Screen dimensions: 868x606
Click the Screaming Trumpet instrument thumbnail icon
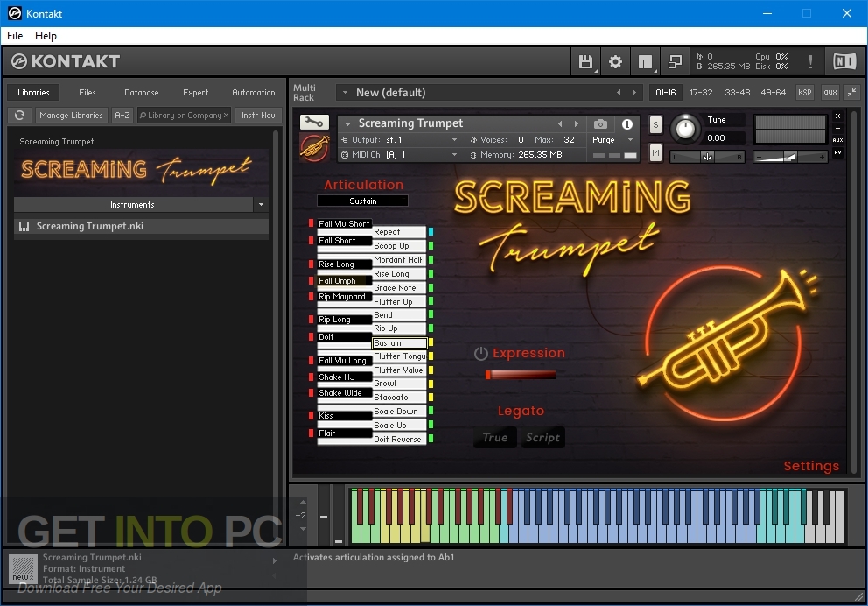click(314, 147)
